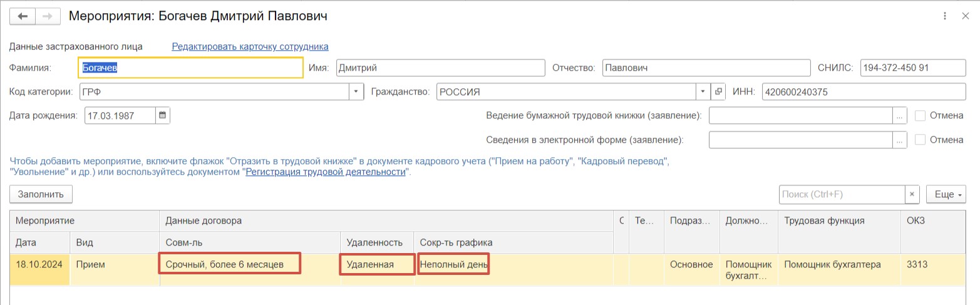Click the Сокр-ть графика subheader
This screenshot has height=305, width=980.
coord(513,242)
